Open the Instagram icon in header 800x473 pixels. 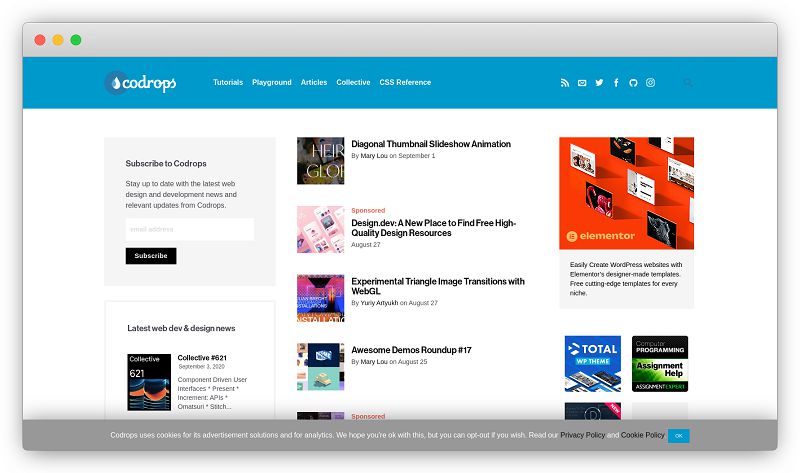[650, 83]
